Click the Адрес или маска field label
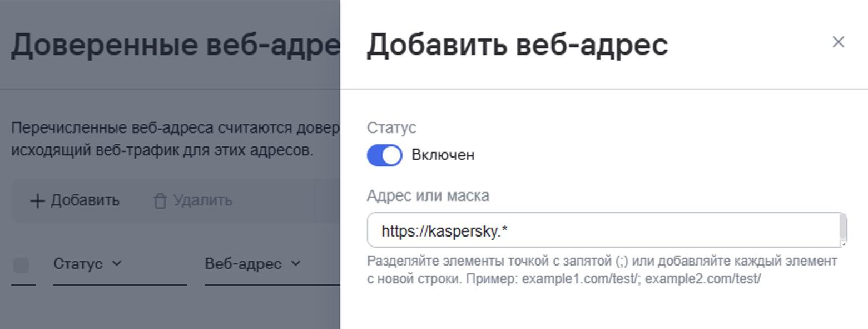Image resolution: width=868 pixels, height=329 pixels. coord(428,196)
